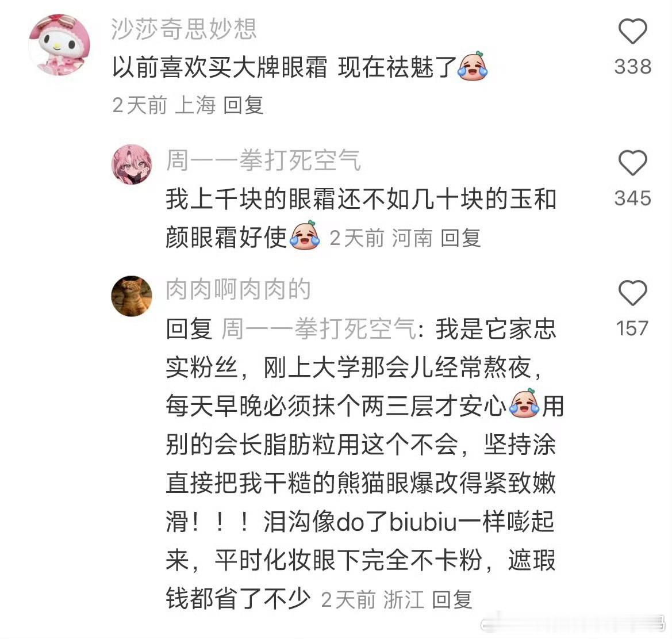Click the username 肉肉啊肉肉的
The image size is (672, 639).
(x=239, y=289)
